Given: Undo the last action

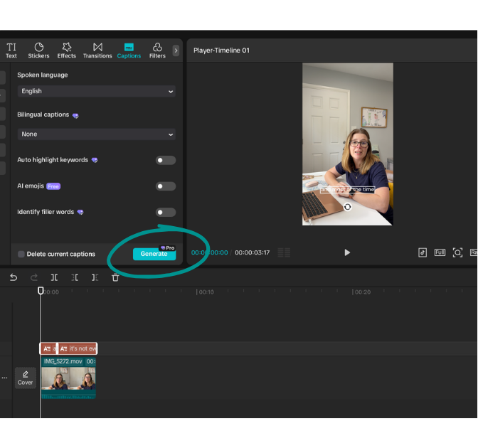Looking at the screenshot, I should [x=14, y=277].
